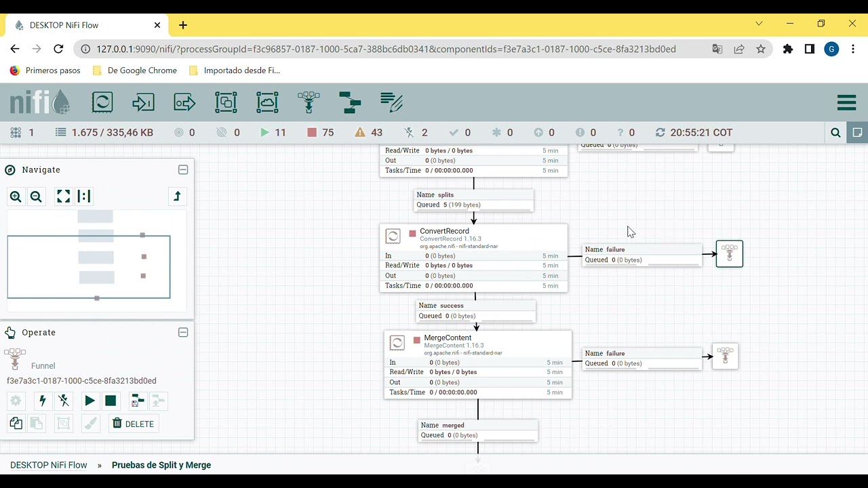Select the Process Group toolbar icon
Screen dimensions: 868x488
226,102
